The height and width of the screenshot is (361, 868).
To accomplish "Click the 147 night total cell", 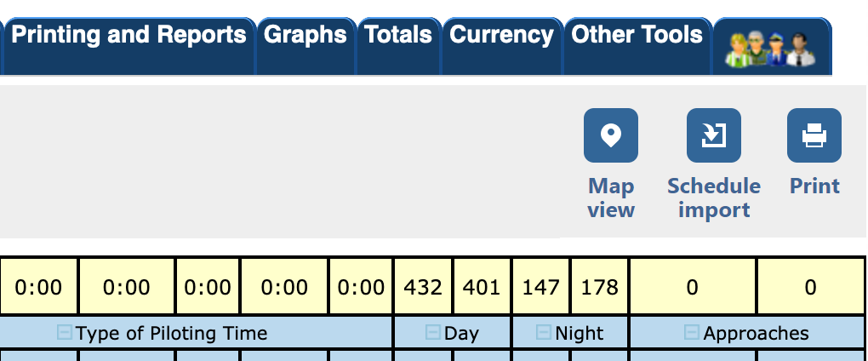I will coord(540,287).
